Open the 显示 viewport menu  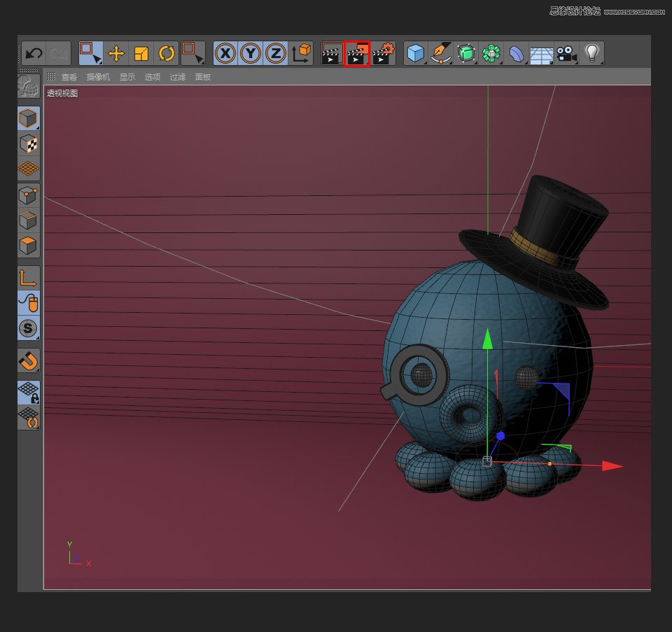coord(127,77)
